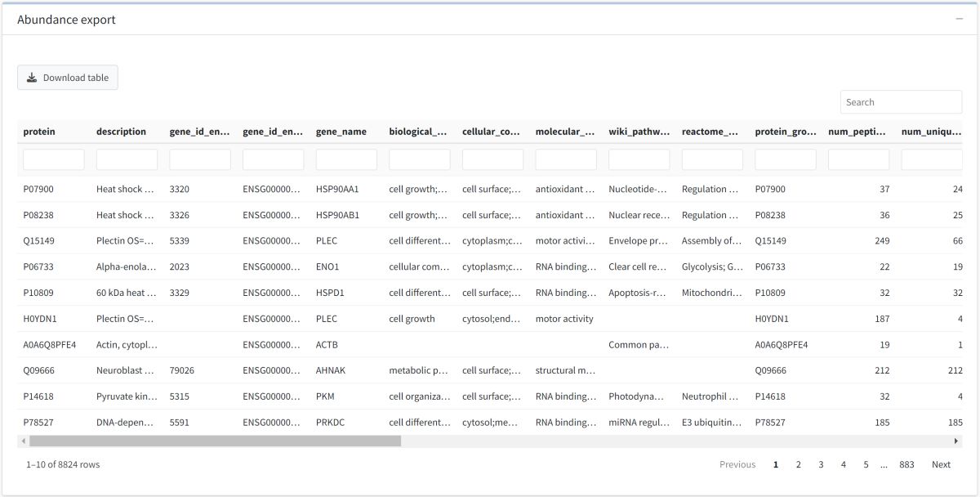Collapse the Abundance export panel
The height and width of the screenshot is (497, 980).
tap(960, 19)
